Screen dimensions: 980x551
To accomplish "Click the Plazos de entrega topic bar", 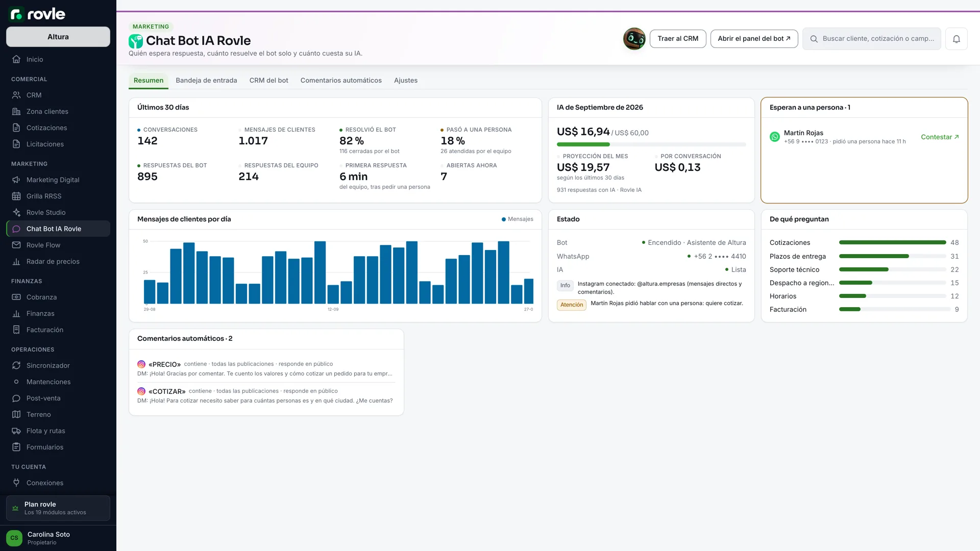I will [x=892, y=256].
